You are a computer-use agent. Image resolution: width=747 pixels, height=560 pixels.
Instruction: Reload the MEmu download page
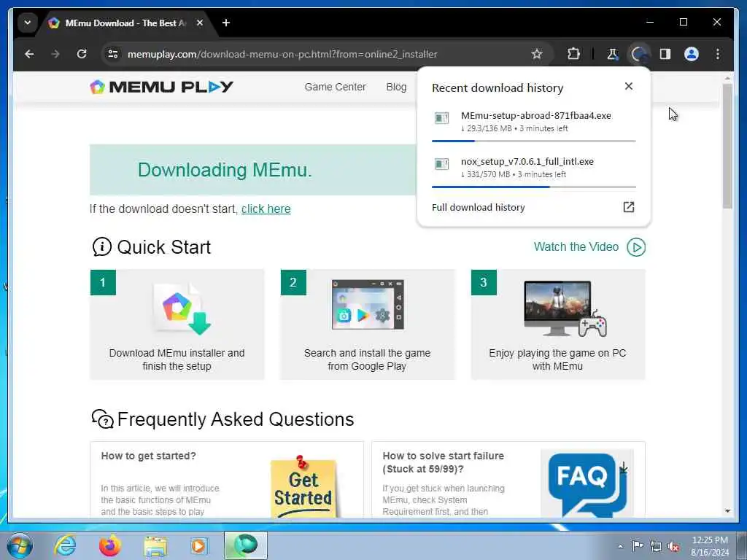[82, 54]
